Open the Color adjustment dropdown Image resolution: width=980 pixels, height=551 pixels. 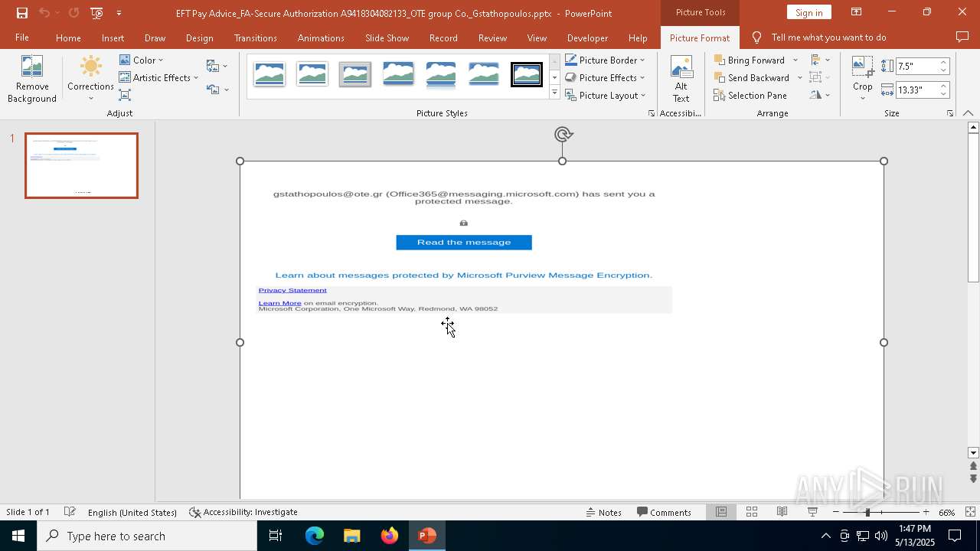coord(142,60)
